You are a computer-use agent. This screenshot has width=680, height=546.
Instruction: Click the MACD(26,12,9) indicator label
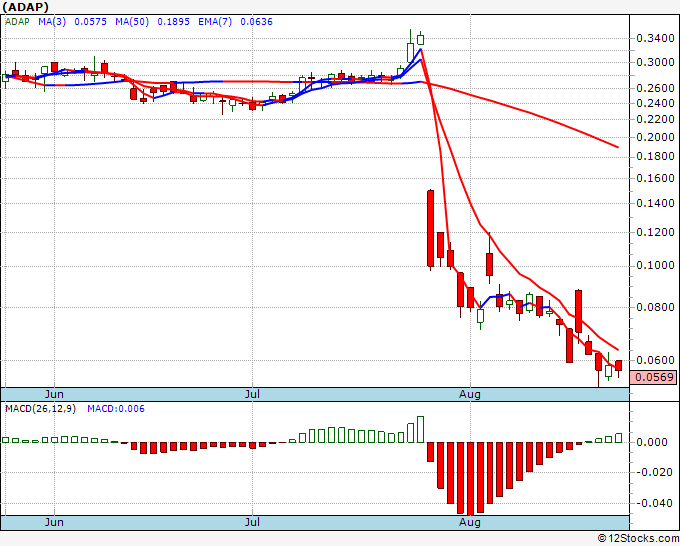coord(40,409)
